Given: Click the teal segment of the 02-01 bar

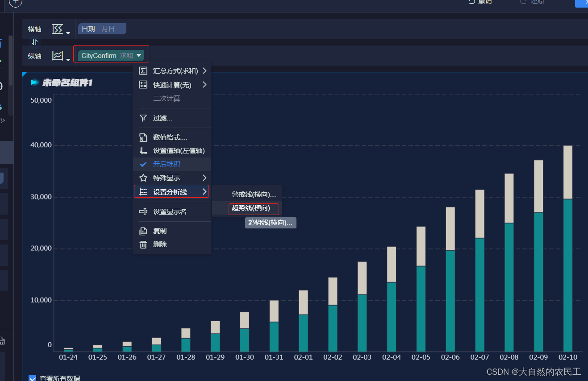Looking at the screenshot, I should [304, 333].
